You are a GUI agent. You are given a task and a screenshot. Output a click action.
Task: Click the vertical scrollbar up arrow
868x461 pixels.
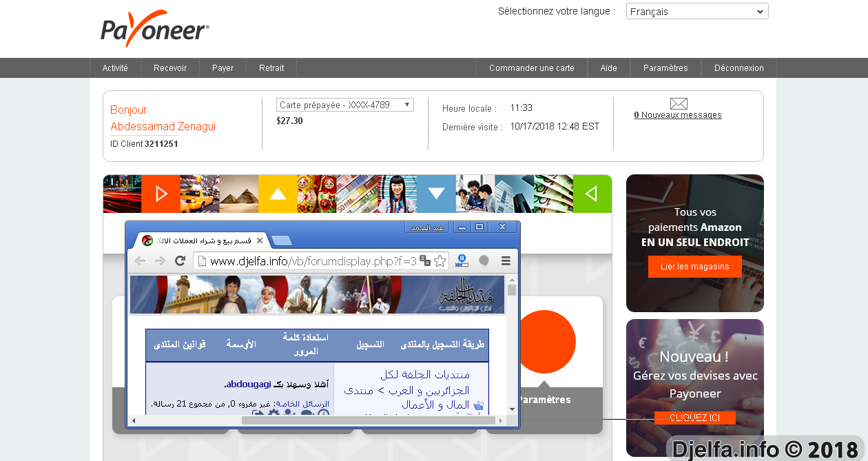512,280
